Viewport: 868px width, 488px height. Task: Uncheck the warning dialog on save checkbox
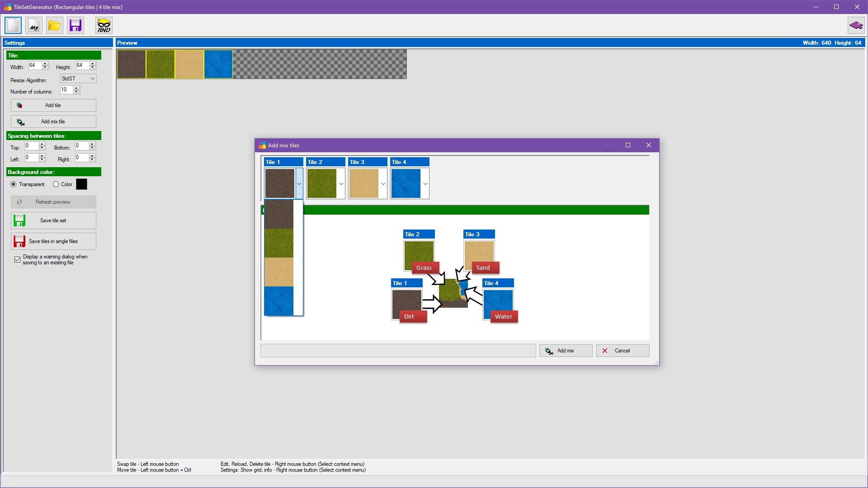click(x=17, y=259)
